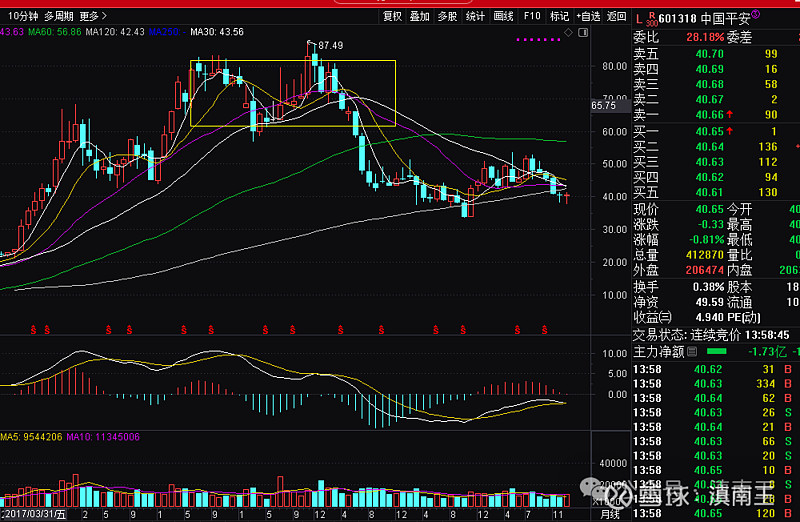Click the first red dividend marker above MACD
The height and width of the screenshot is (522, 800).
tap(33, 328)
